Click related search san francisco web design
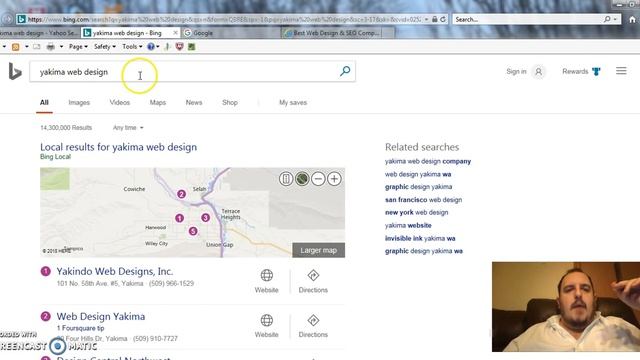The height and width of the screenshot is (360, 640). pyautogui.click(x=423, y=200)
